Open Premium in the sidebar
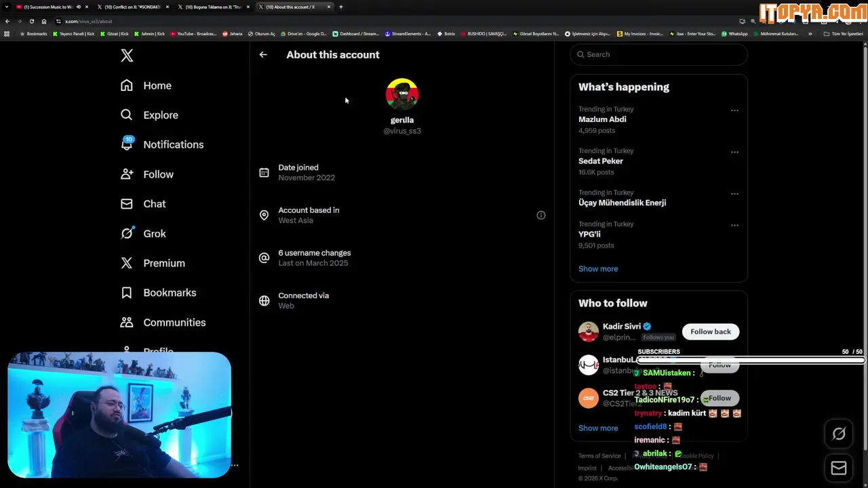This screenshot has width=868, height=488. pyautogui.click(x=153, y=263)
